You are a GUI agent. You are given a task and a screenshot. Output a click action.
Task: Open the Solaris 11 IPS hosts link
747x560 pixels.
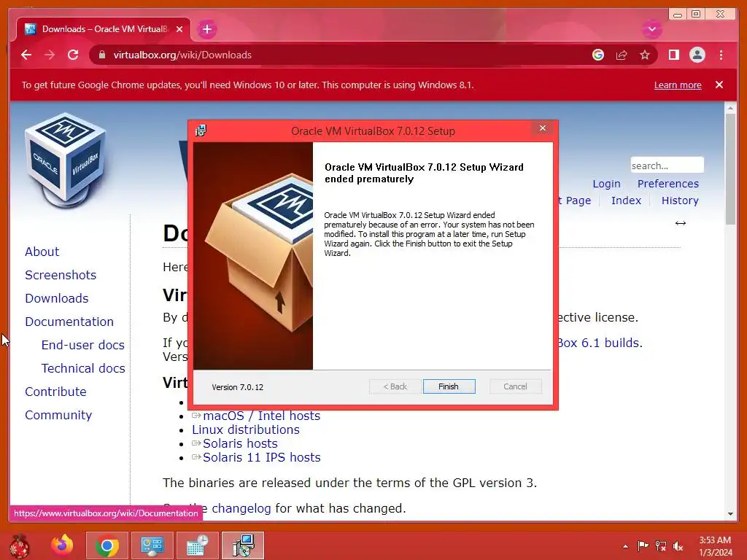[262, 457]
